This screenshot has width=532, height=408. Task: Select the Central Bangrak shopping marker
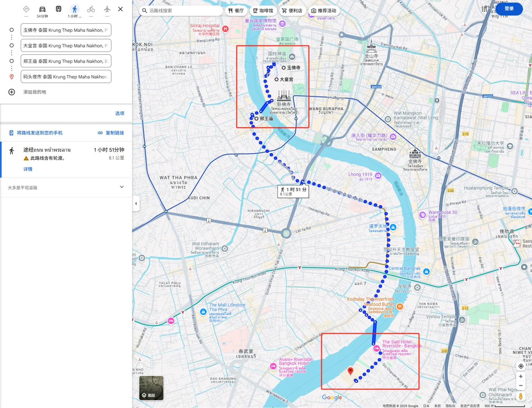[x=426, y=272]
